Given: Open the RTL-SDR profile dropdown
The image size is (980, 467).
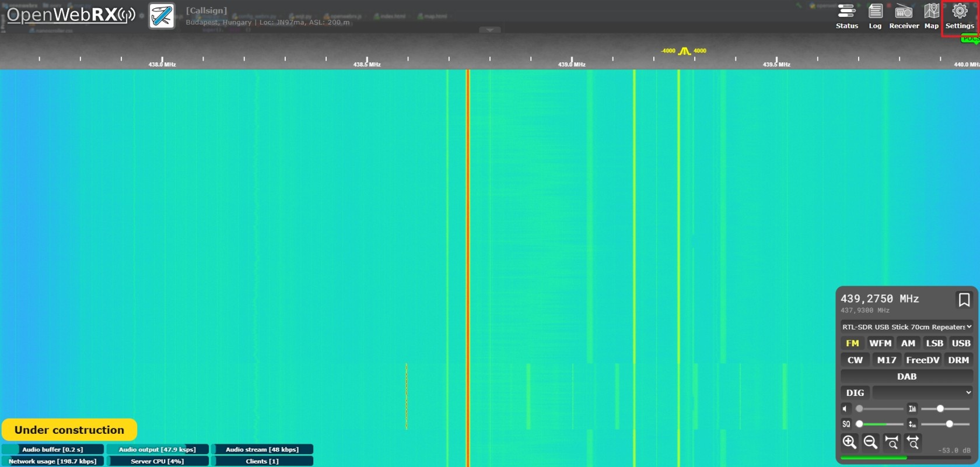Looking at the screenshot, I should coord(907,327).
